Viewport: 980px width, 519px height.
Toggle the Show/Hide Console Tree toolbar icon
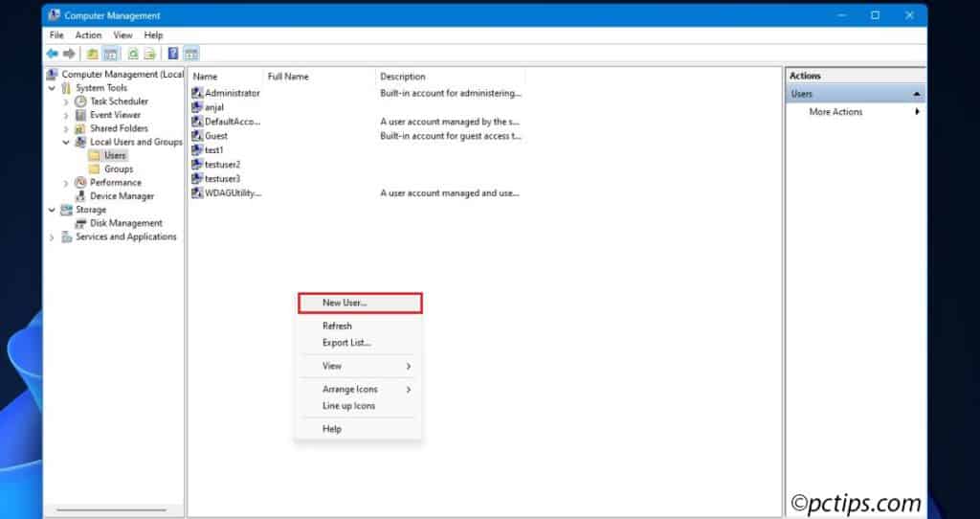point(110,54)
